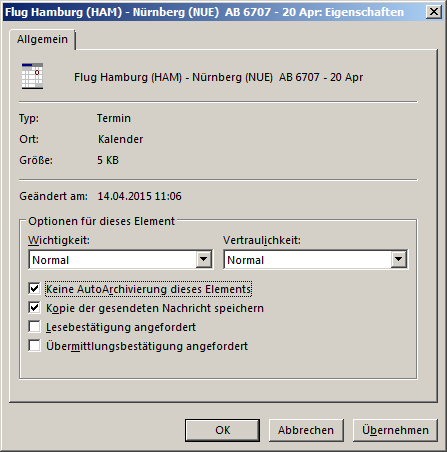Apply changes via Übernehmen button
The height and width of the screenshot is (452, 447).
pos(395,430)
